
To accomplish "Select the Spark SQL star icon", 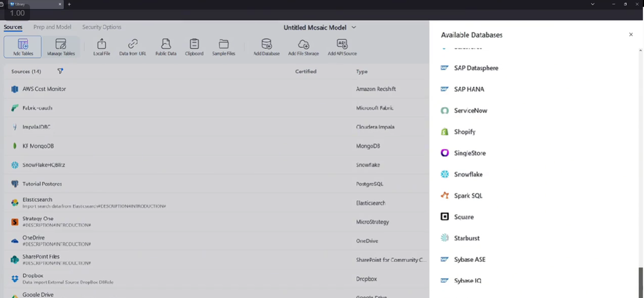I will (444, 195).
